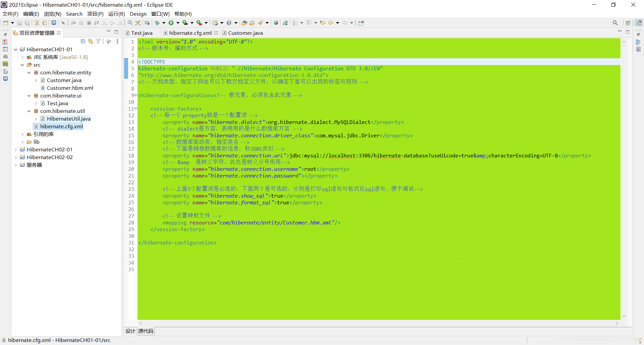Image resolution: width=644 pixels, height=345 pixels.
Task: Close the hibernate.cfg.xml editor tab
Action: coord(216,33)
